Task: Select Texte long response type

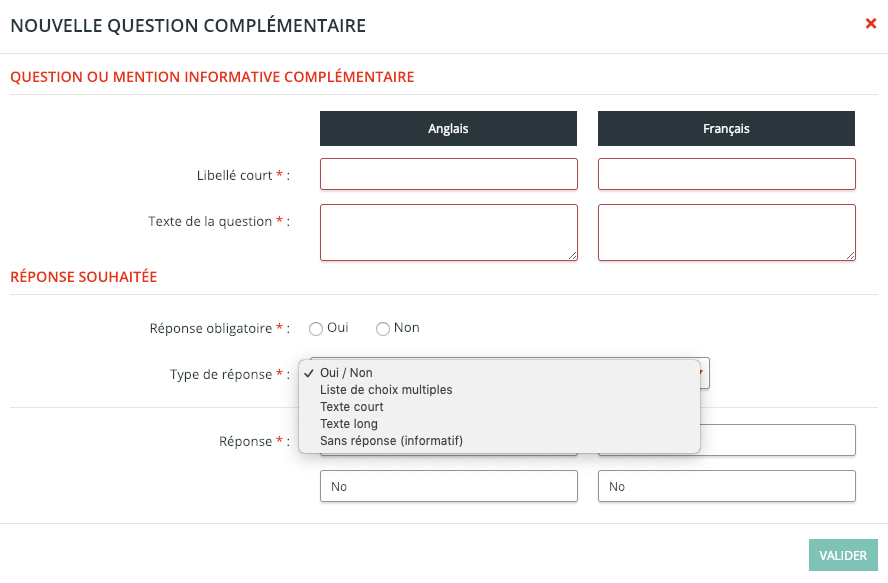Action: (349, 424)
